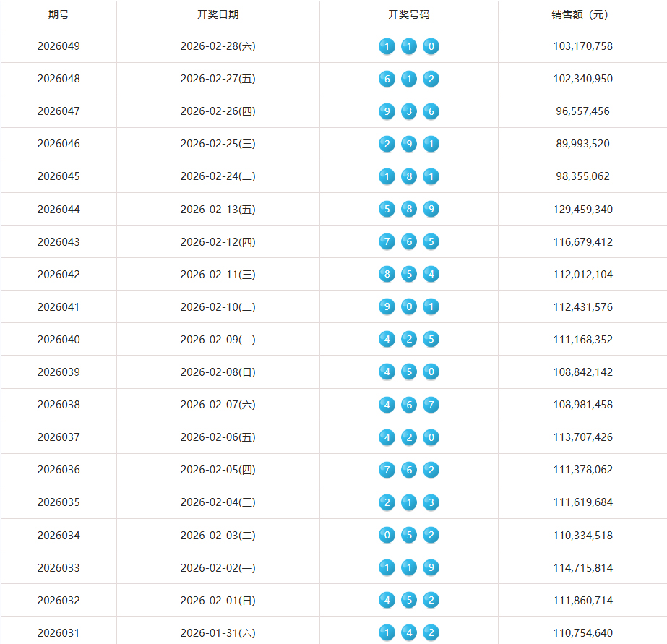
Task: Click the draw date 2026-01-31(六)
Action: pos(218,633)
